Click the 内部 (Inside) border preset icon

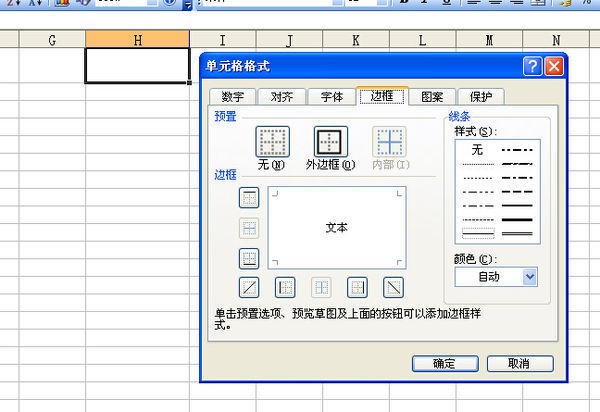click(x=390, y=142)
